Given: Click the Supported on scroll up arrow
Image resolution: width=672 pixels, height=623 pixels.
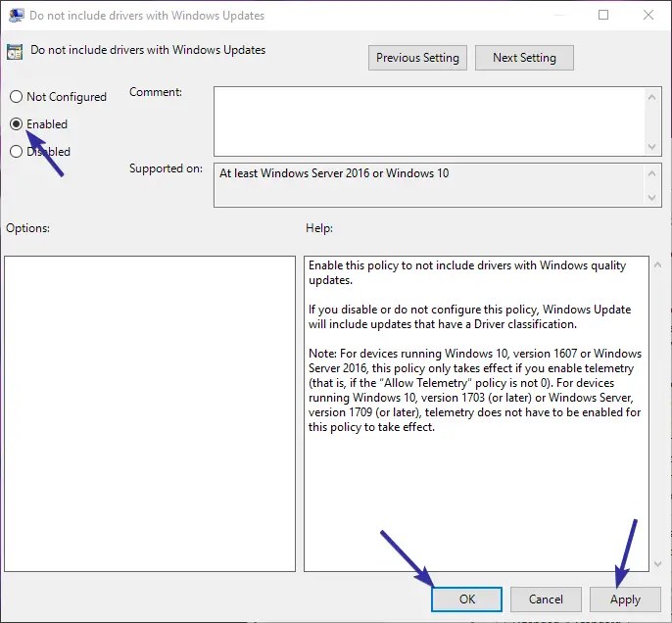Looking at the screenshot, I should tap(651, 173).
